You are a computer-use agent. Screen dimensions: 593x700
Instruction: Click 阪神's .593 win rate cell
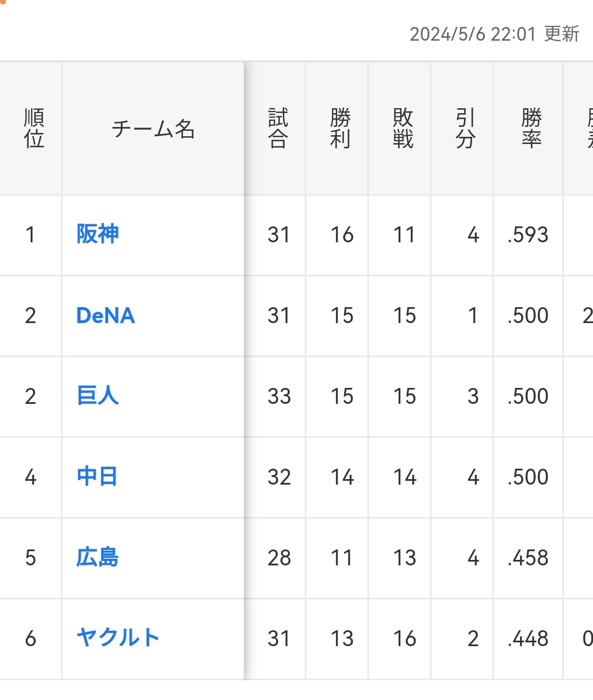tap(528, 235)
